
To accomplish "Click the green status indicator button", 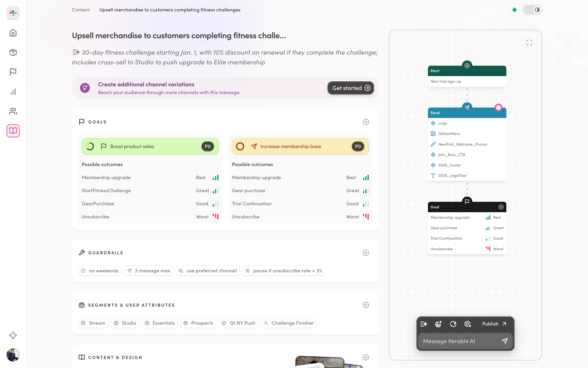I will point(514,10).
